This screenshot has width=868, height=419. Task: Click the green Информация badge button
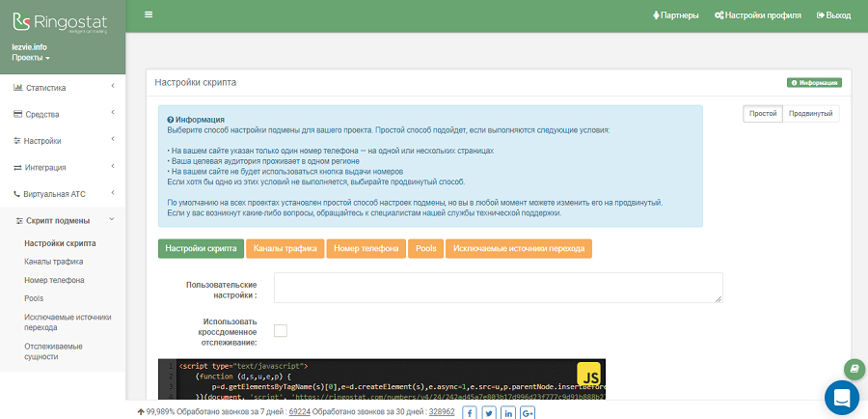(814, 83)
